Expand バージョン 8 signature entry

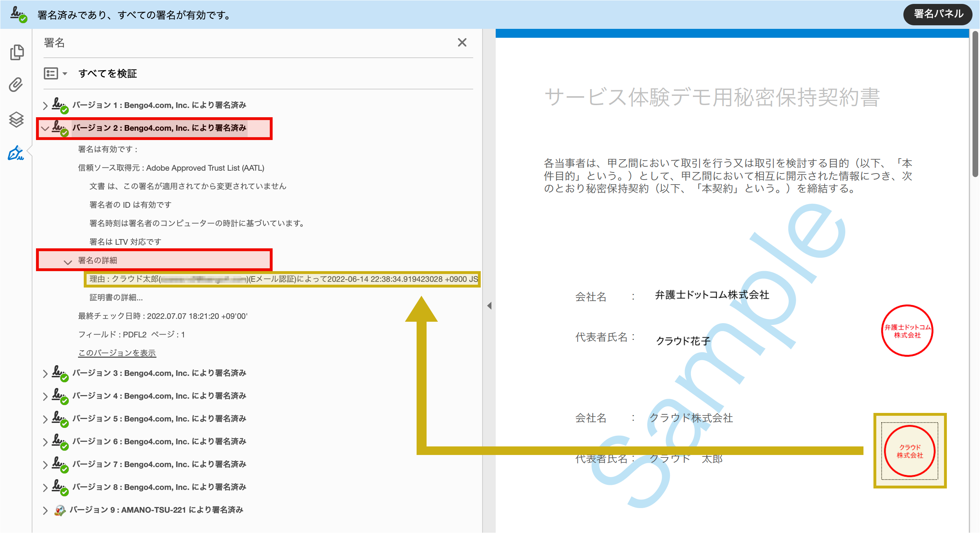[45, 487]
